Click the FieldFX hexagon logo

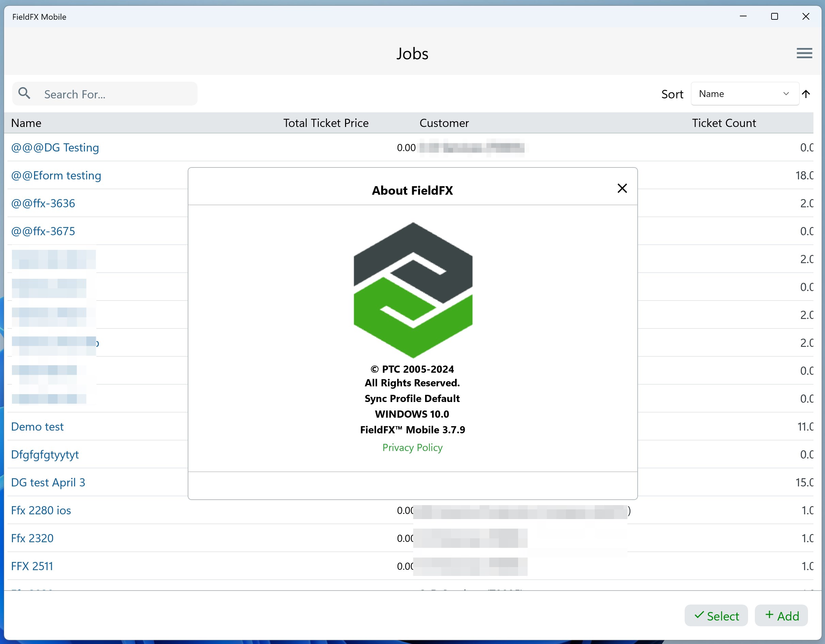pos(412,290)
